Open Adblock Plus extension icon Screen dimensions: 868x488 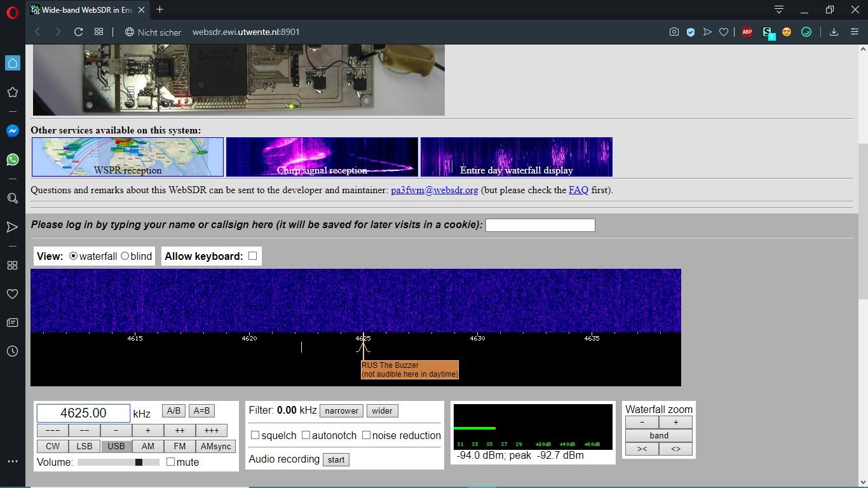pos(747,32)
